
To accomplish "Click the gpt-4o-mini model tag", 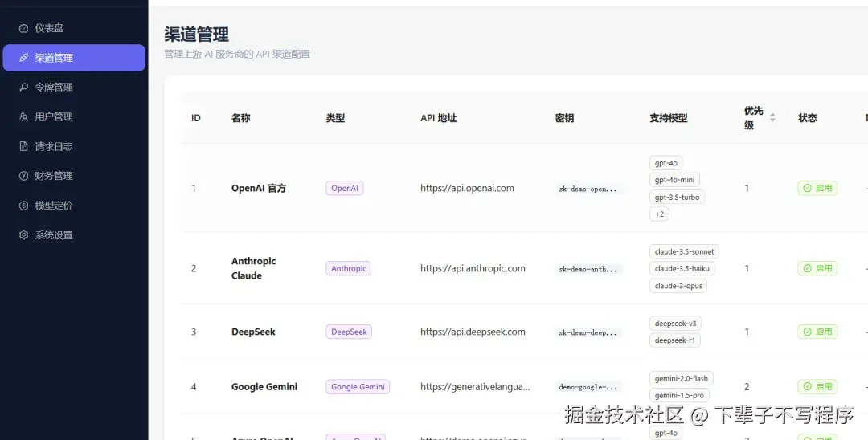I will tap(675, 180).
